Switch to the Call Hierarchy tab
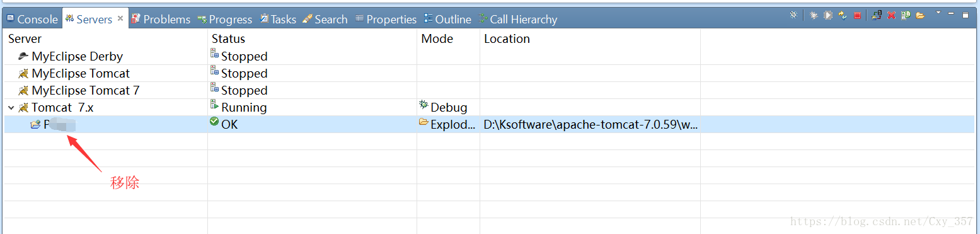The width and height of the screenshot is (980, 234). click(518, 20)
